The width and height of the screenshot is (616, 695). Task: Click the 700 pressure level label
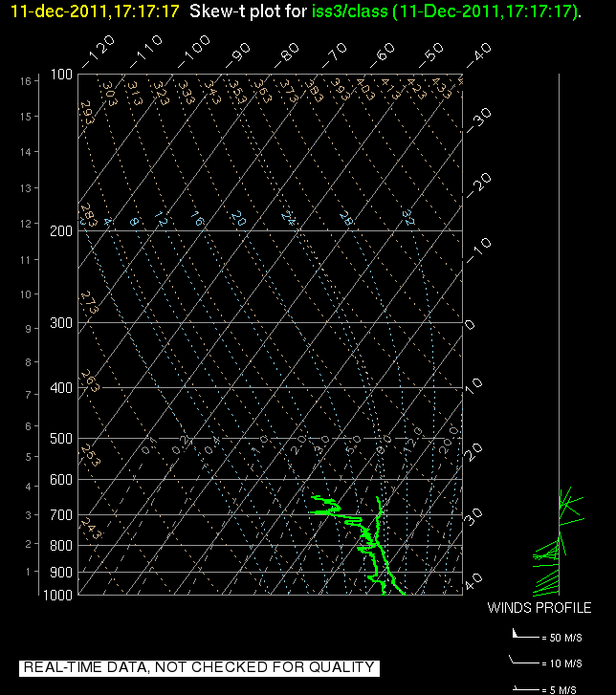[61, 515]
